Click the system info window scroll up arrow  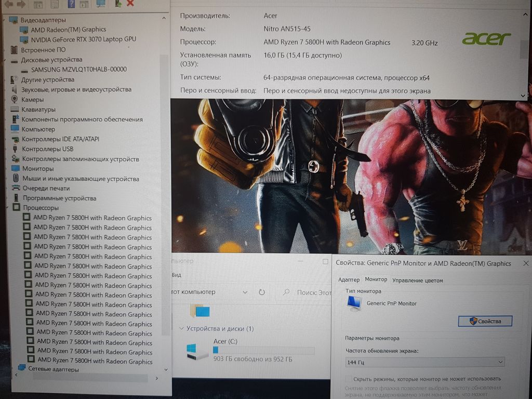pyautogui.click(x=525, y=15)
